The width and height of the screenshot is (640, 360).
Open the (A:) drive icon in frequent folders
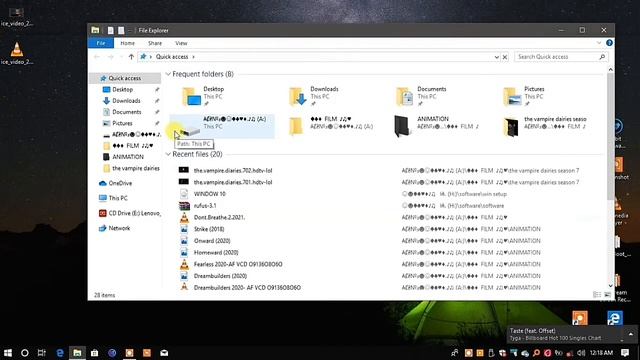[x=190, y=130]
